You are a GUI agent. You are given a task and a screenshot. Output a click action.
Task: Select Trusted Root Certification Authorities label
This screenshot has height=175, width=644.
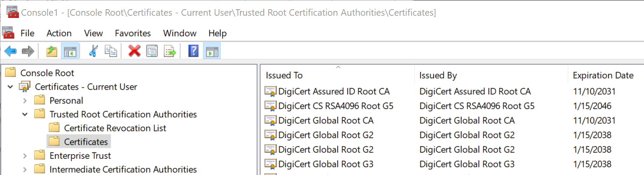(123, 114)
